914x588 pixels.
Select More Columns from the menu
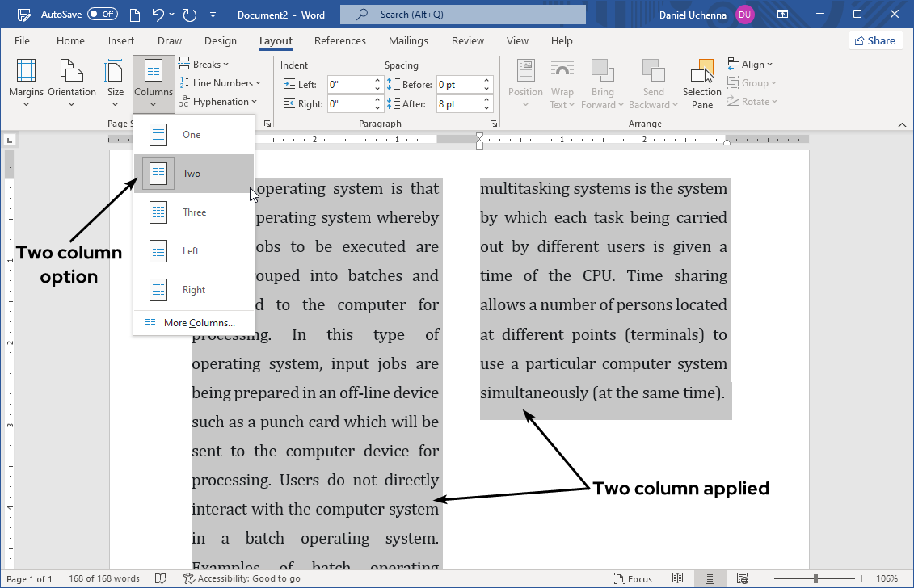point(198,322)
